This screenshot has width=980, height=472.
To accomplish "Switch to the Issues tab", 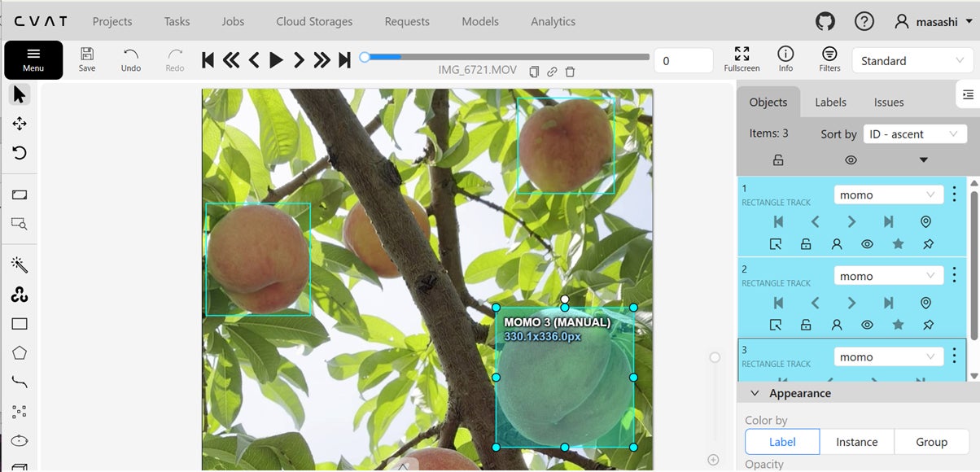I will 889,102.
